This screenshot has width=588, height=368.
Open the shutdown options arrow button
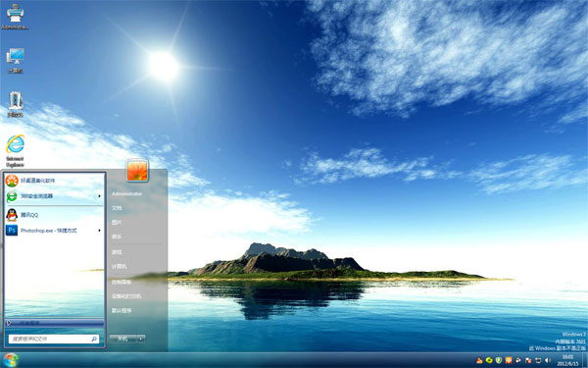click(140, 339)
